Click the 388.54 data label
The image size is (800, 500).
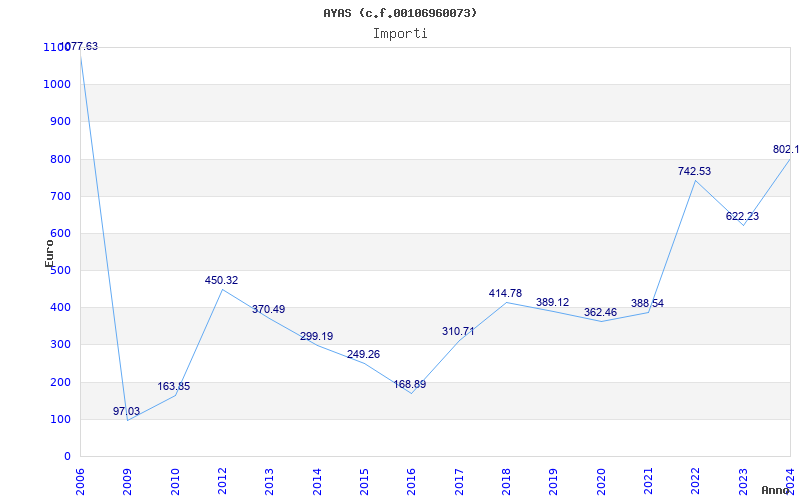pos(647,303)
